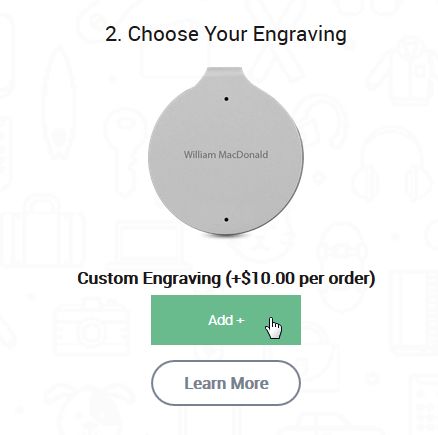Select the gray engravable tag image

226,151
